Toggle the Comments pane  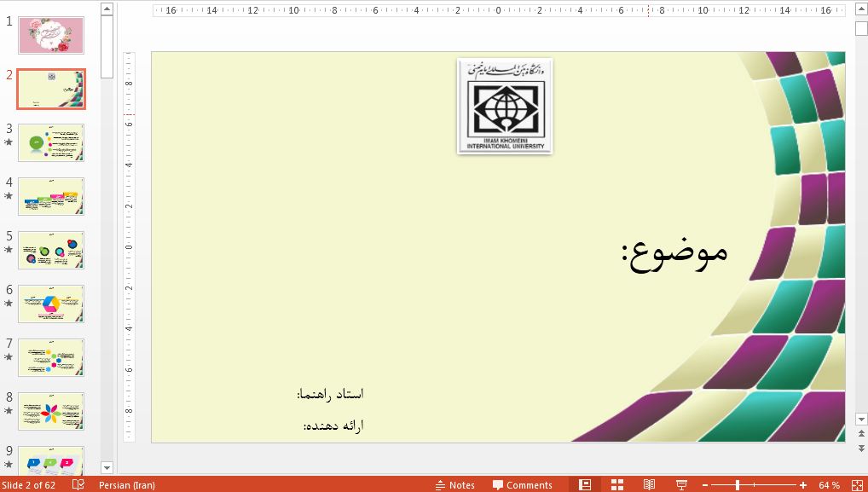[x=522, y=484]
